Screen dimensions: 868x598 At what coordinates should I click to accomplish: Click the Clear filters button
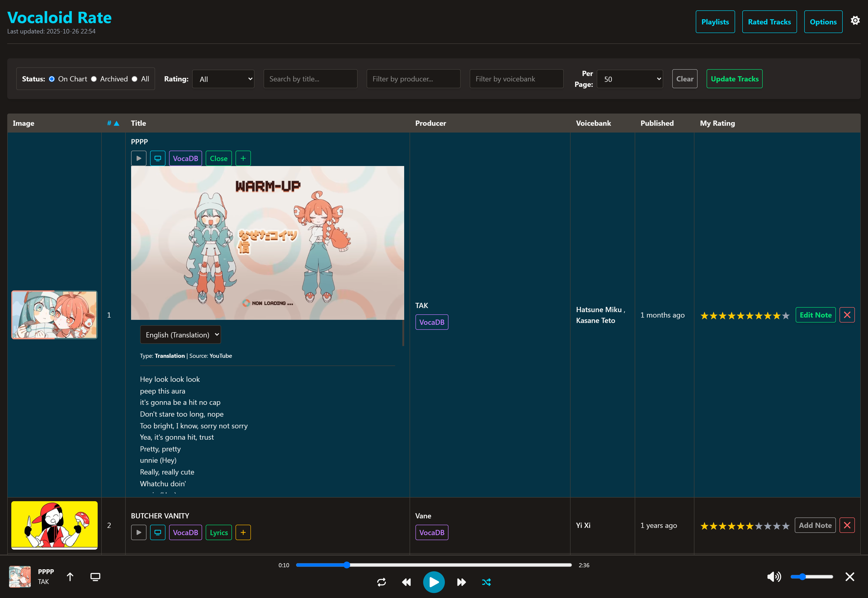(x=684, y=79)
